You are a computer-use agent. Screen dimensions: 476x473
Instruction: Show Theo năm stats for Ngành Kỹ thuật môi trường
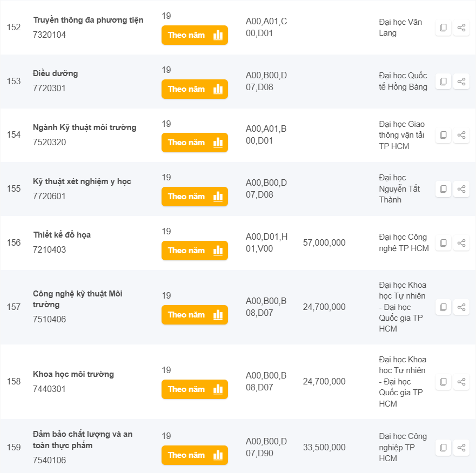pos(195,143)
